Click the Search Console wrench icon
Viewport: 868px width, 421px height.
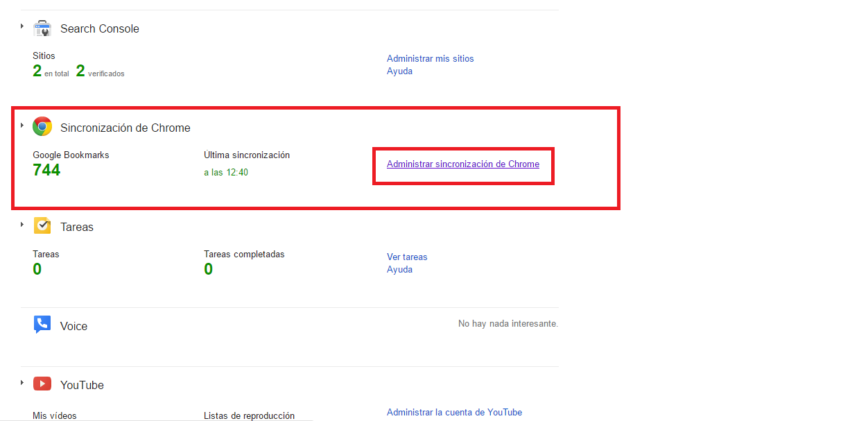(x=42, y=28)
